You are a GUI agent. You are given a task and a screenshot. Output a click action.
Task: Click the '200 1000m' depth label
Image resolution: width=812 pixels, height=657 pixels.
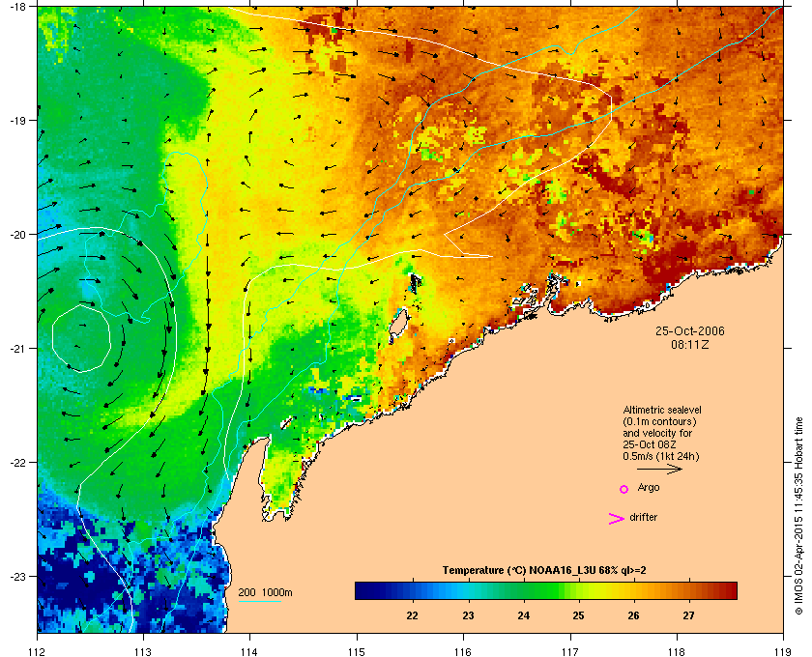[x=265, y=593]
